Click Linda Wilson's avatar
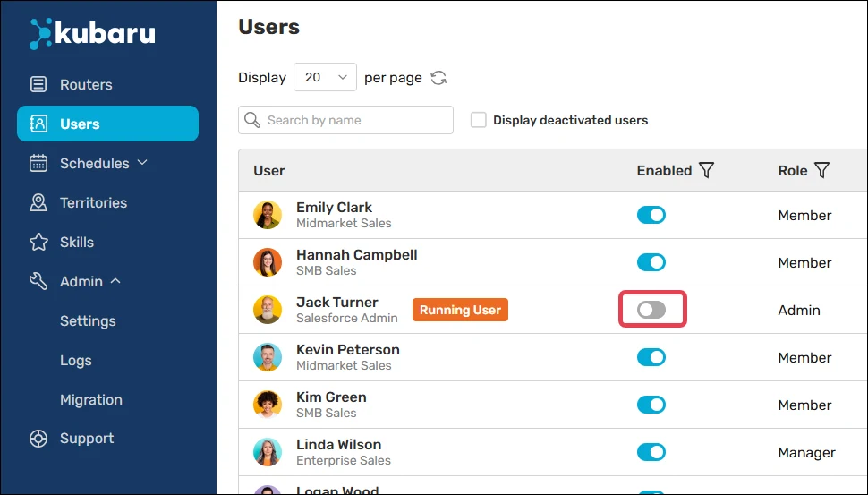This screenshot has height=495, width=868. tap(268, 452)
